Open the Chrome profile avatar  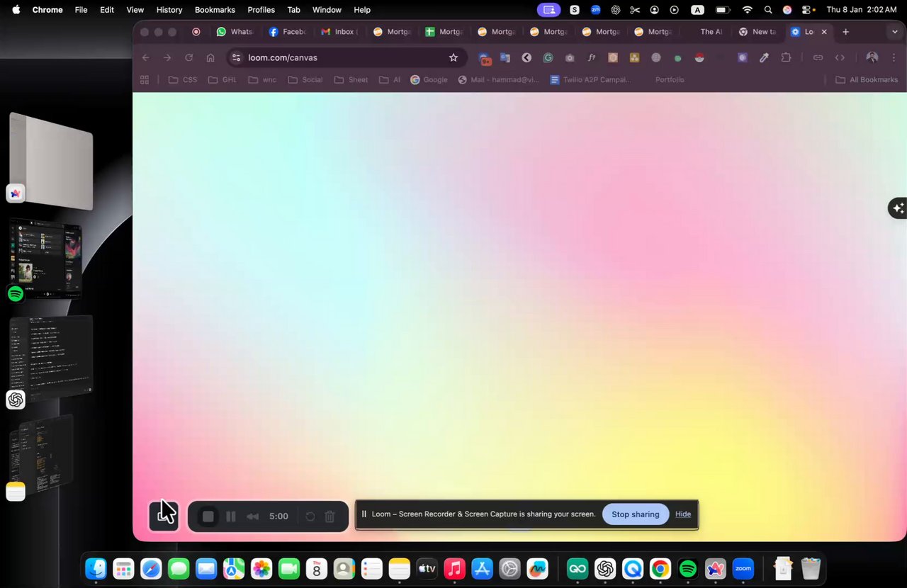(872, 58)
